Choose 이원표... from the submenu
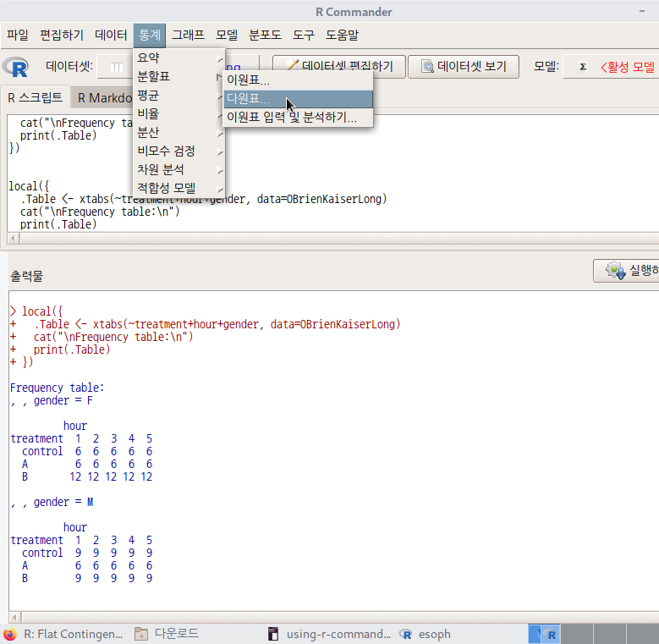Viewport: 659px width, 644px height. [298, 80]
